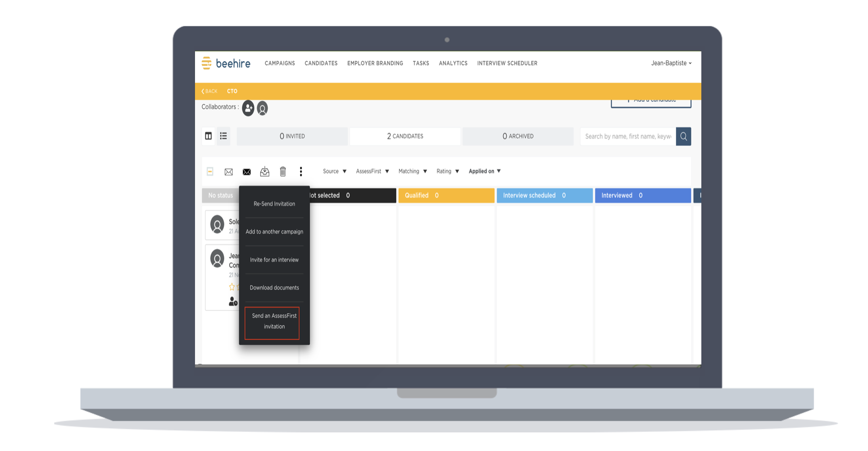Click the solid black envelope icon
This screenshot has height=451, width=868.
point(247,172)
